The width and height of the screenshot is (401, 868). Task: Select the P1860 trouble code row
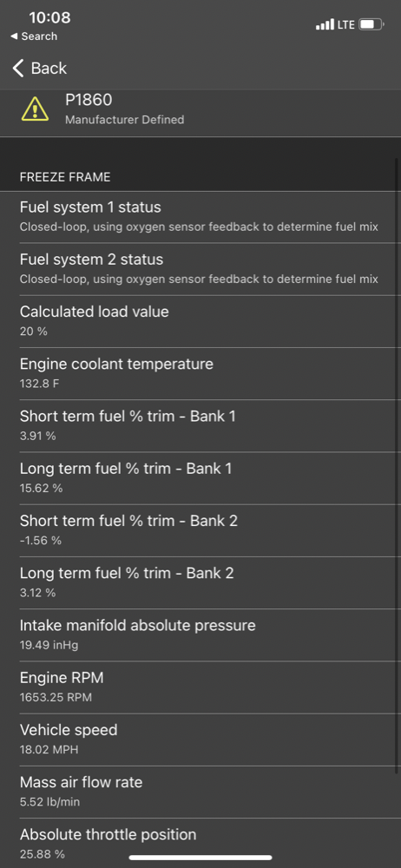200,109
